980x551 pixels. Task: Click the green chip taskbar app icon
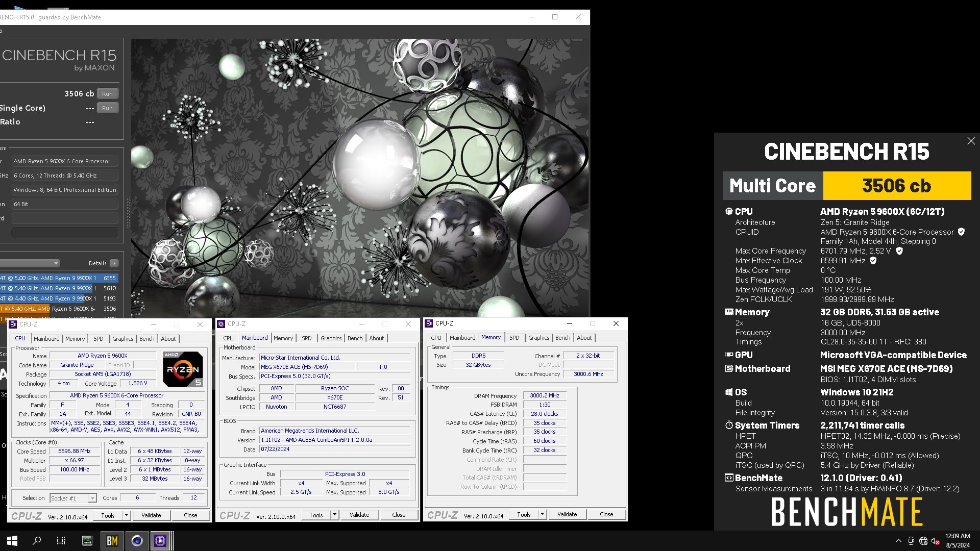[87, 541]
